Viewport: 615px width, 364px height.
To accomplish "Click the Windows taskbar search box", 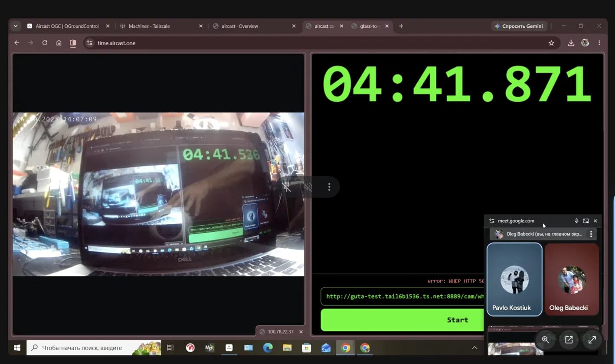I will [94, 348].
